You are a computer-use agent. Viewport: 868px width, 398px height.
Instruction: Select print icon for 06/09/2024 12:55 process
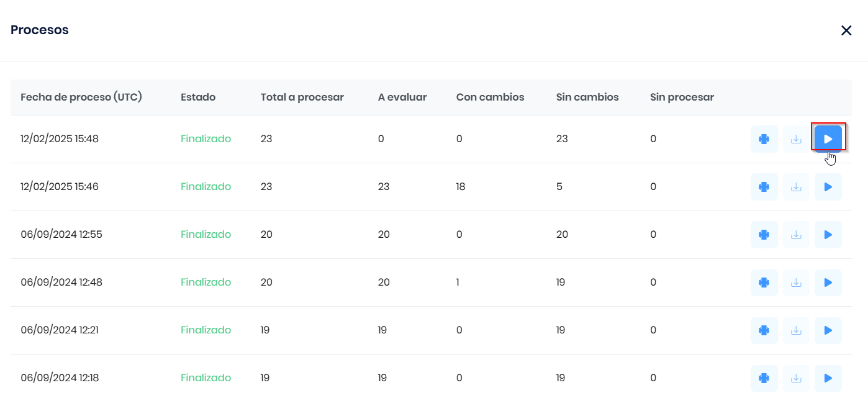(x=764, y=235)
